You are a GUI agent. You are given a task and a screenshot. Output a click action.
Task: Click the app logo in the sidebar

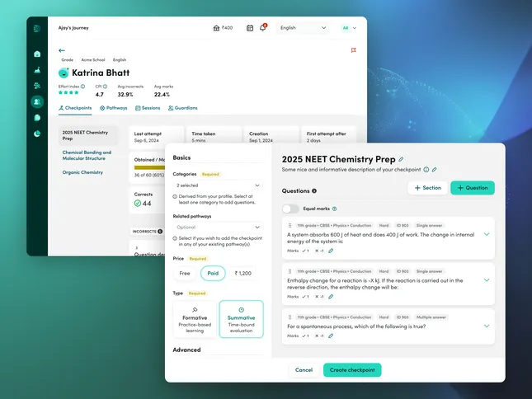click(37, 29)
